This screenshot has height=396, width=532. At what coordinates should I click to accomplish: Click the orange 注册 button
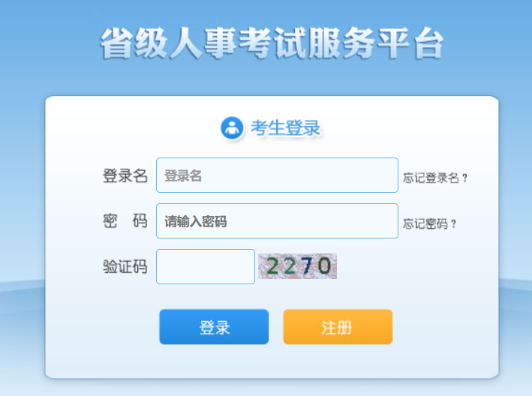click(338, 327)
